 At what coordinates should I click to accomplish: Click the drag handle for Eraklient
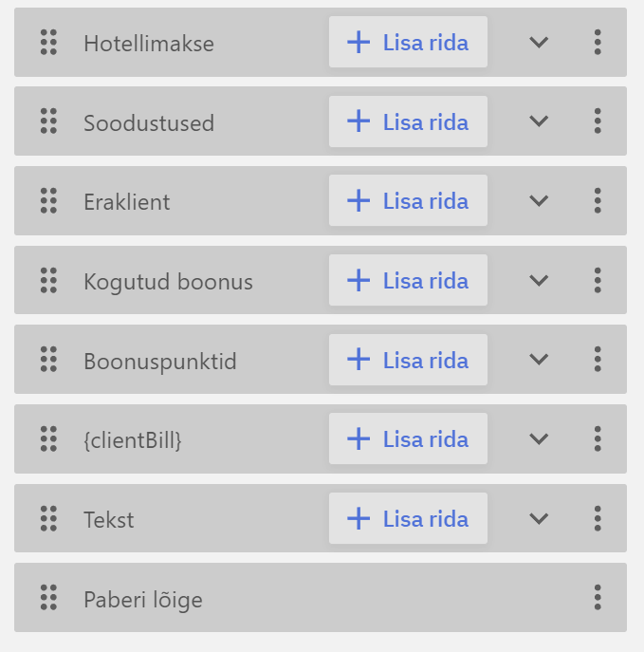[x=48, y=201]
